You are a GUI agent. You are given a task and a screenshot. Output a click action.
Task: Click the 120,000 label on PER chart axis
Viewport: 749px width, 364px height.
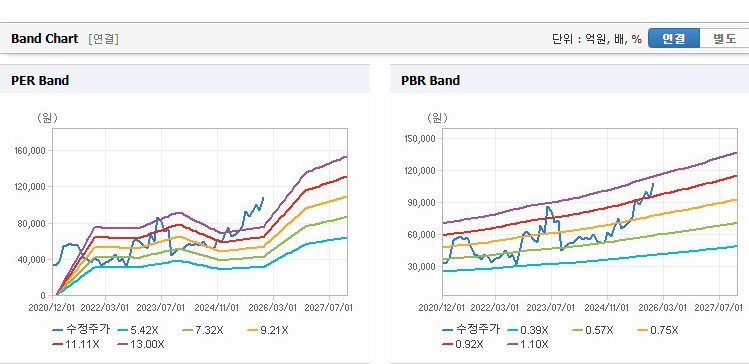(30, 187)
